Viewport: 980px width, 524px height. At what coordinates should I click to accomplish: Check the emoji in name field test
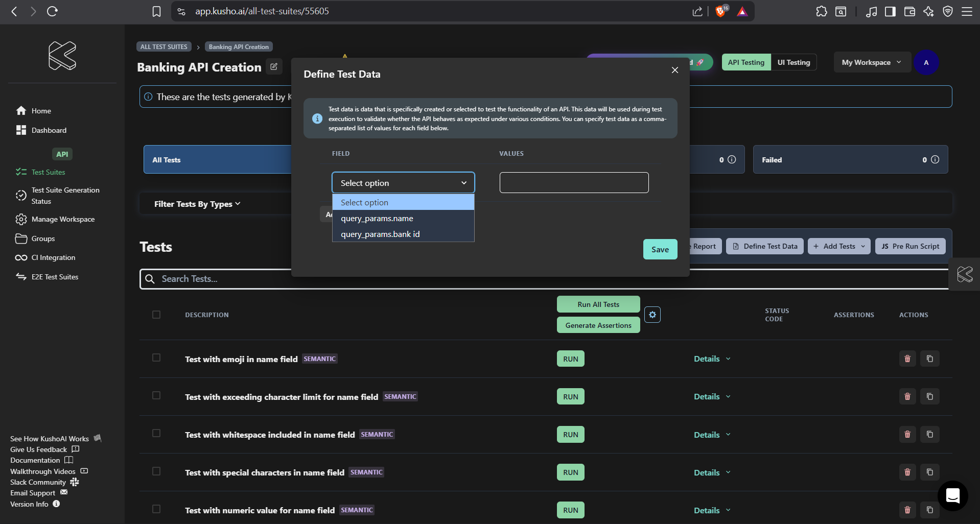click(x=156, y=358)
